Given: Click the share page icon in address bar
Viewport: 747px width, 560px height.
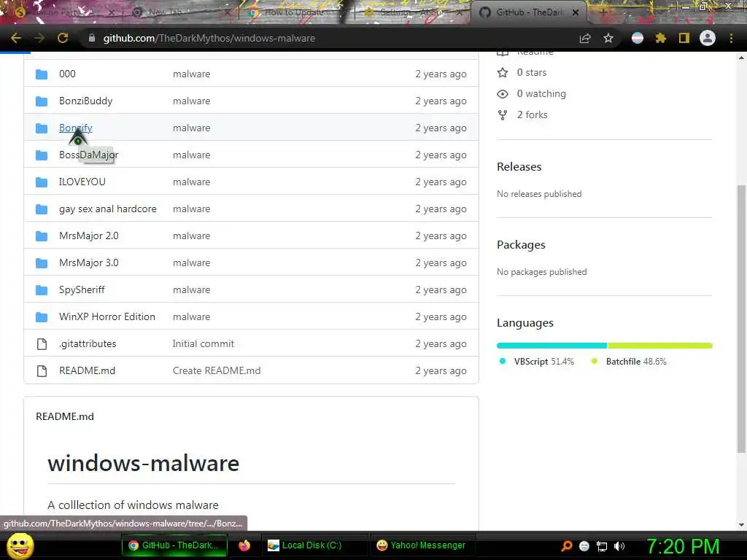Looking at the screenshot, I should (x=585, y=38).
